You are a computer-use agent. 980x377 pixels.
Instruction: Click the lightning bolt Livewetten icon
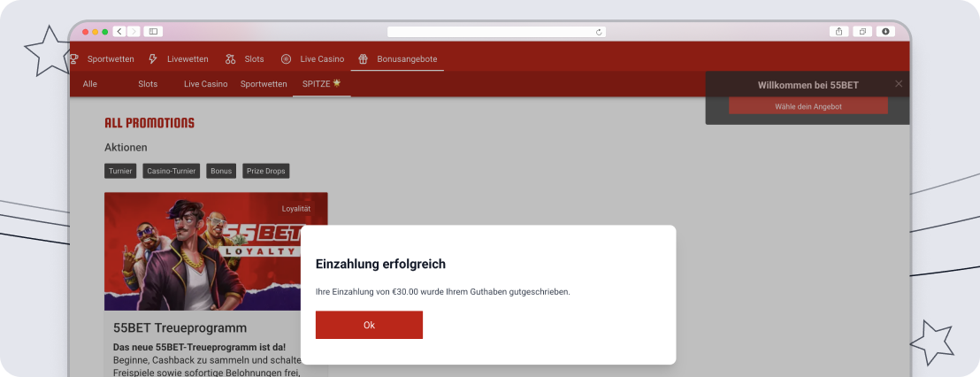click(x=152, y=58)
